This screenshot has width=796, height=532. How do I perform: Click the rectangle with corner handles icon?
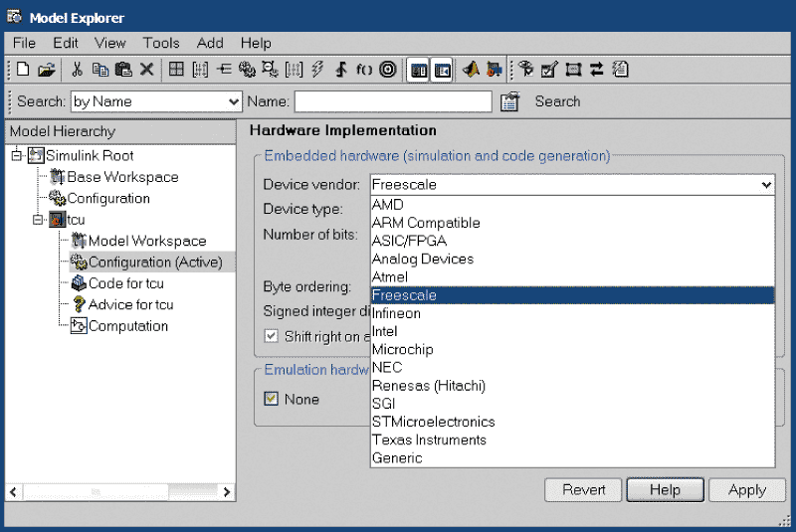pos(573,70)
